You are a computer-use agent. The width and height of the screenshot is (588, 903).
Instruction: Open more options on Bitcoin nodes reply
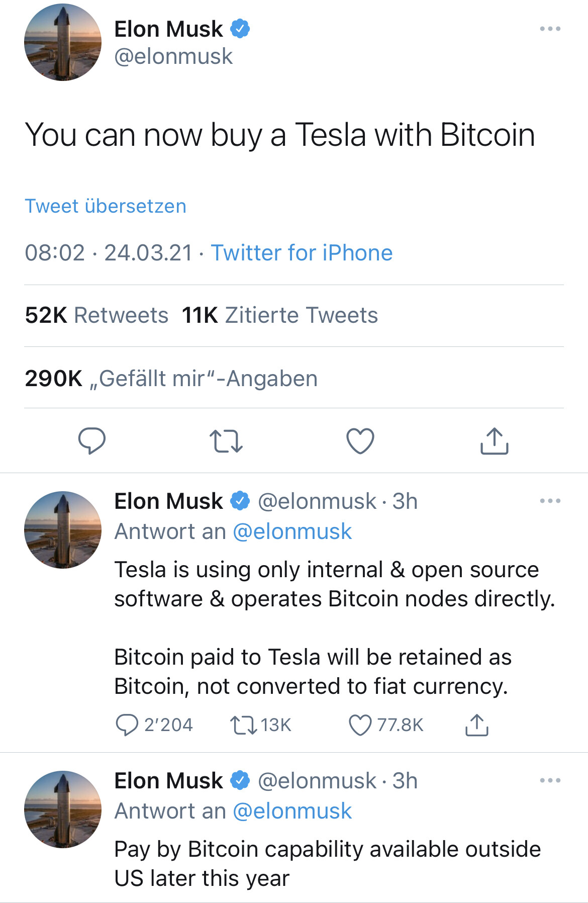tap(550, 501)
